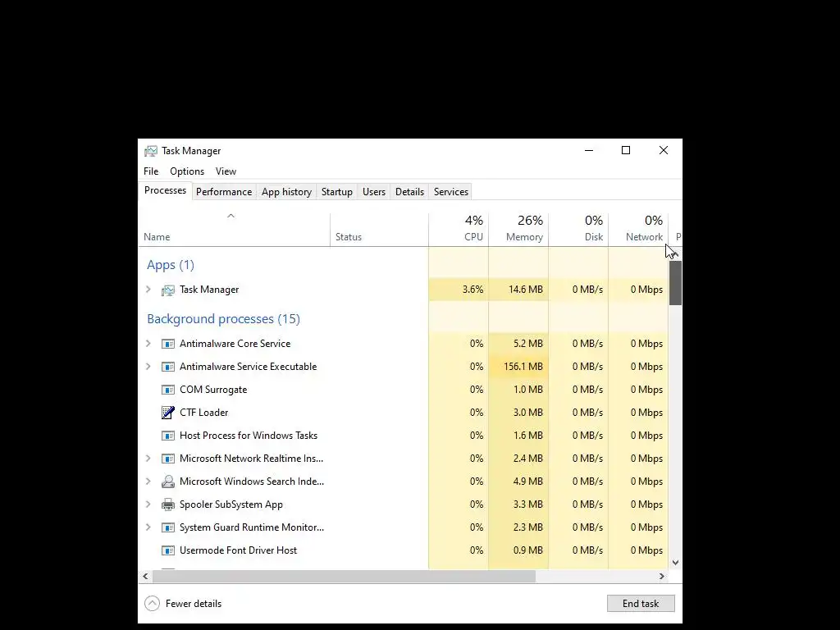This screenshot has height=630, width=840.
Task: Select the Usermode Font Driver Host name
Action: click(x=239, y=550)
